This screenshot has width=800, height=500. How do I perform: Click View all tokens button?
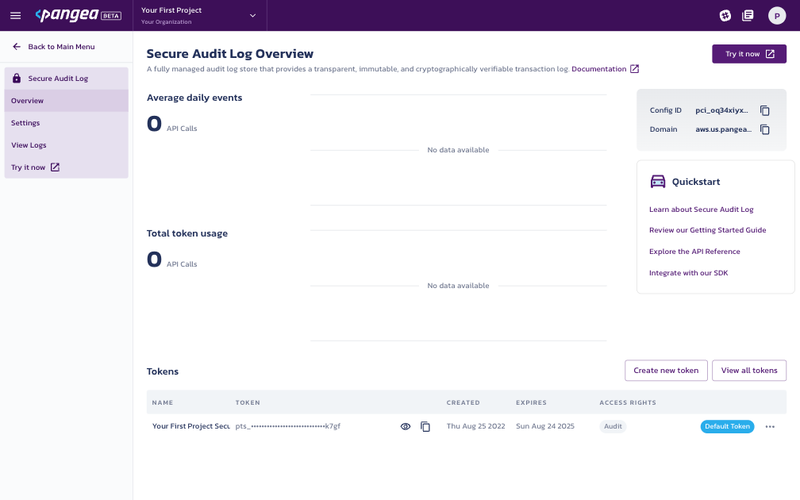click(x=749, y=371)
